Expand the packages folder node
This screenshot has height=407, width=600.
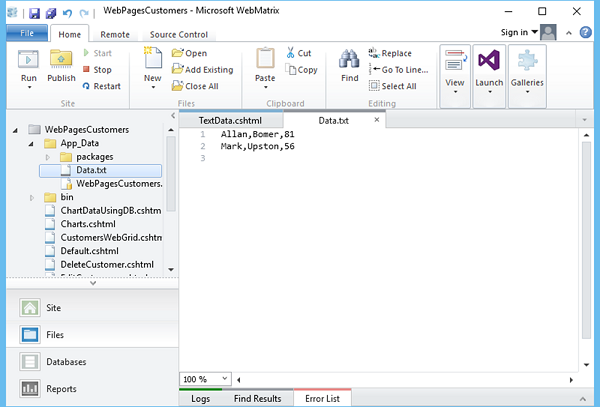[48, 157]
